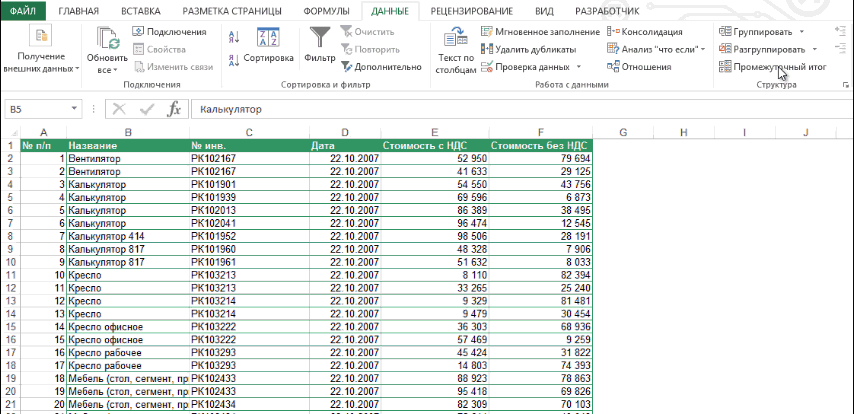This screenshot has height=414, width=854.
Task: Switch to ВИД (View) tab
Action: point(544,11)
